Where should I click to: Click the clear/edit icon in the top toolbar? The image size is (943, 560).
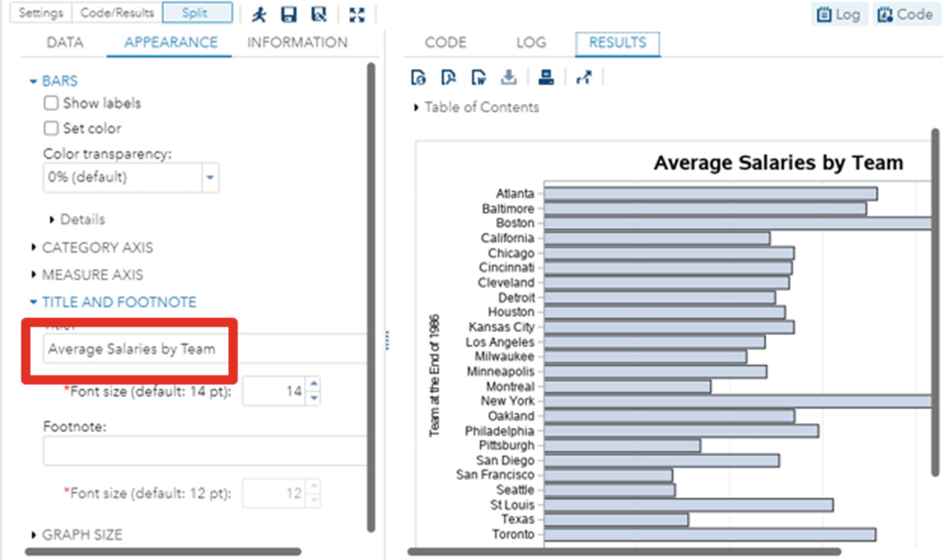point(319,15)
